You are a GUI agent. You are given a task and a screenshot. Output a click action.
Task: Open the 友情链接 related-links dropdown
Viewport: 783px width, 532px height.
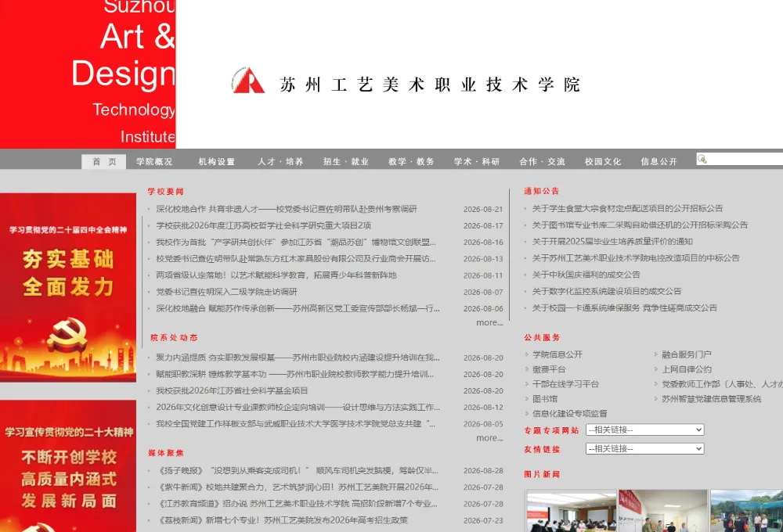click(x=644, y=448)
